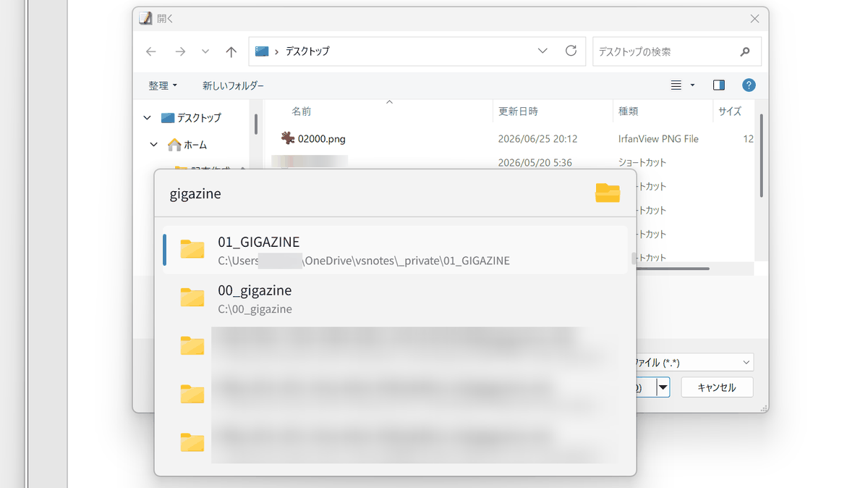Refresh the Desktop folder view
The width and height of the screenshot is (868, 488).
click(x=571, y=51)
